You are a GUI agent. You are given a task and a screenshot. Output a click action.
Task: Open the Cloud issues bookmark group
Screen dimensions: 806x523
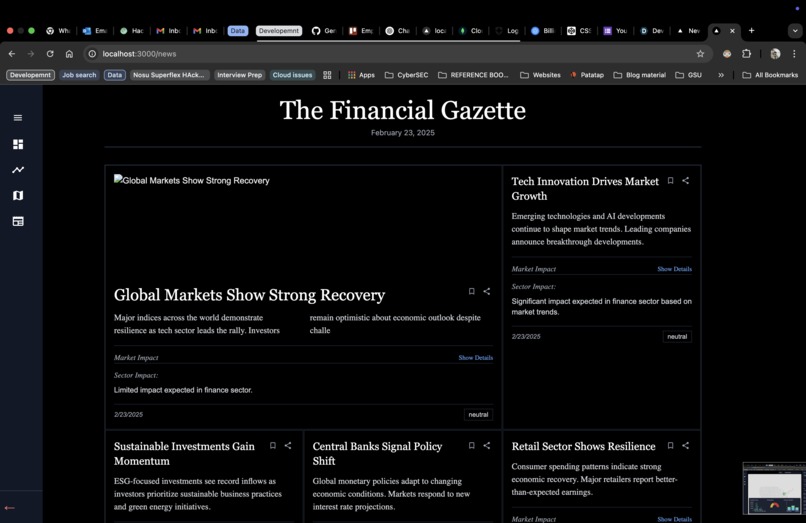click(x=292, y=75)
